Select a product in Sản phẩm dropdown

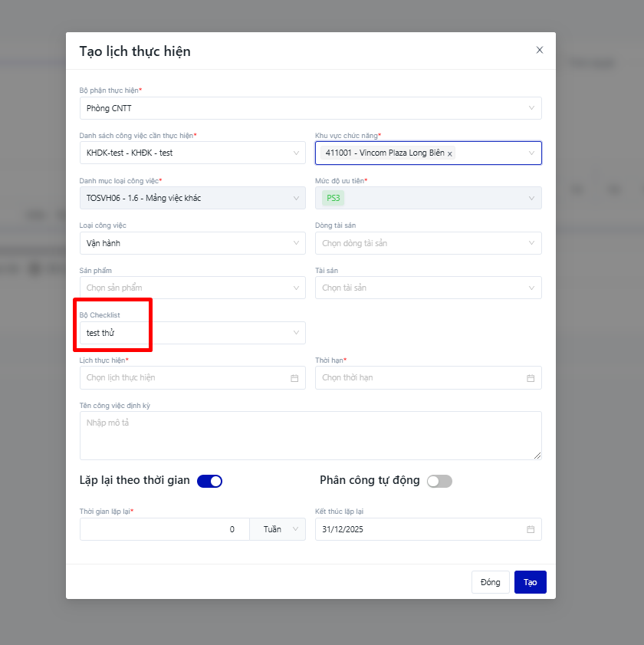pyautogui.click(x=192, y=288)
